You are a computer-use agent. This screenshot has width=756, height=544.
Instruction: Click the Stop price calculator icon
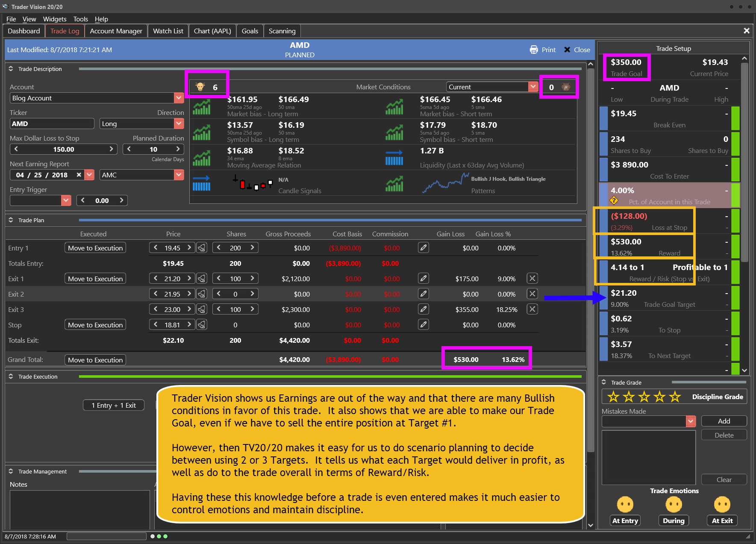coord(202,325)
